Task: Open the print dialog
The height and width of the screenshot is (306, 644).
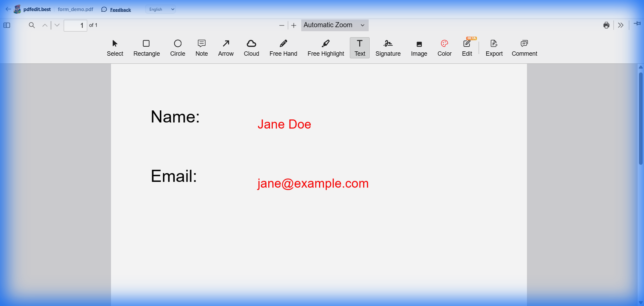Action: point(606,25)
